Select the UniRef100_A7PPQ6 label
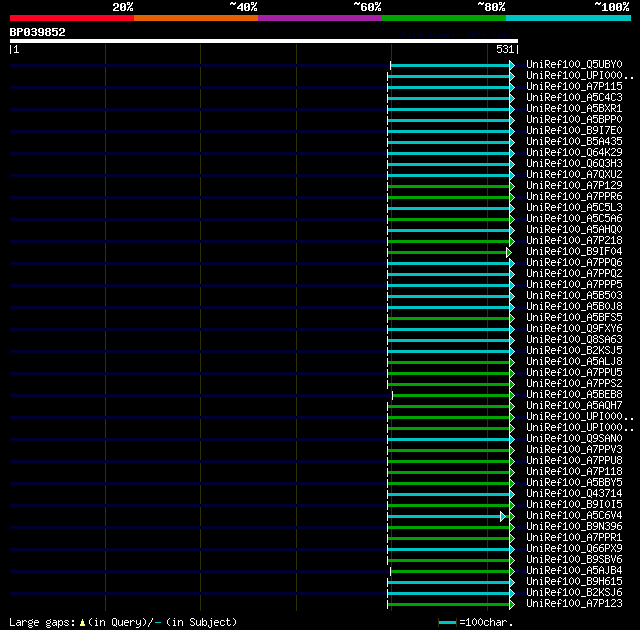 tap(574, 263)
